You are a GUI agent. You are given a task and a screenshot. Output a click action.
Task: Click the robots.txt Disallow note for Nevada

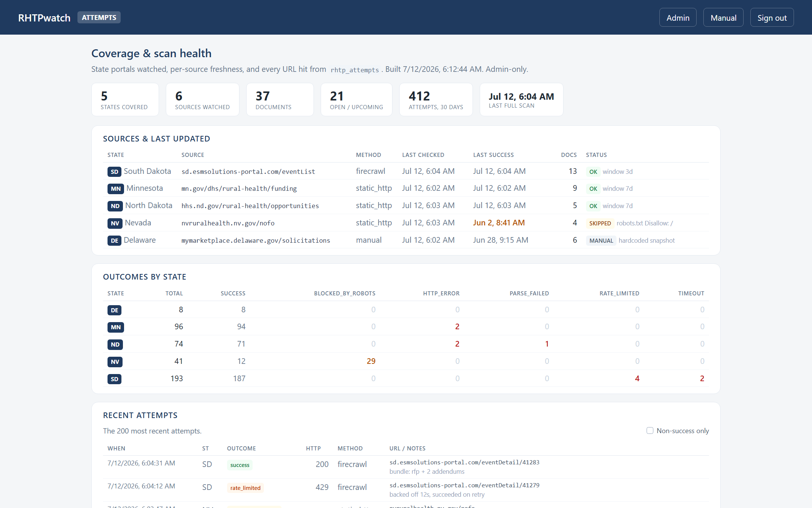click(x=645, y=223)
